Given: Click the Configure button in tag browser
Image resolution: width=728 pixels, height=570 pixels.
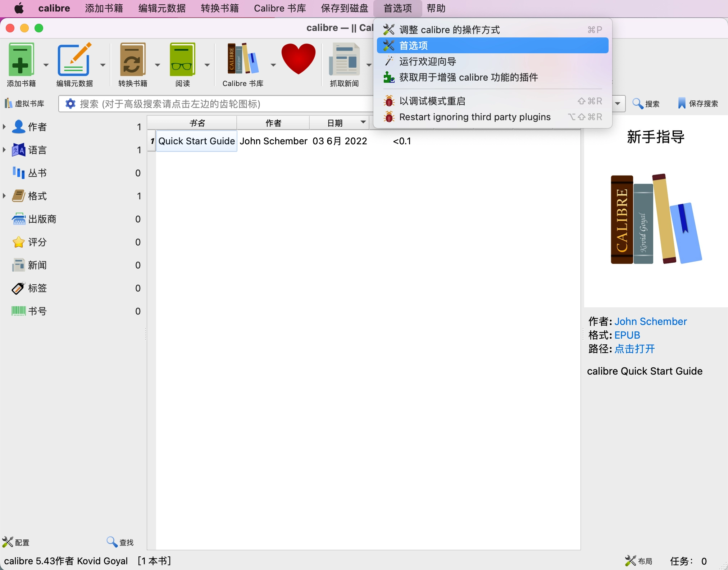Looking at the screenshot, I should click(x=16, y=542).
